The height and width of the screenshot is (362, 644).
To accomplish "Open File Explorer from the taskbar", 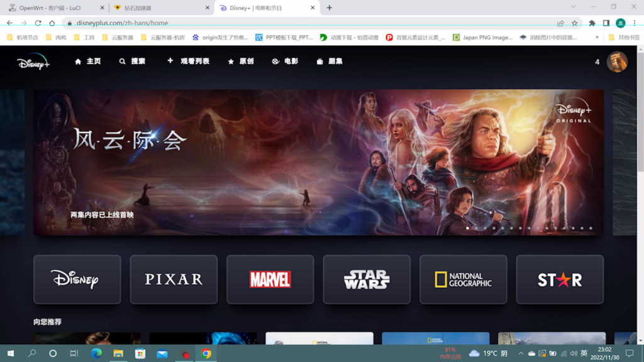I will 118,353.
